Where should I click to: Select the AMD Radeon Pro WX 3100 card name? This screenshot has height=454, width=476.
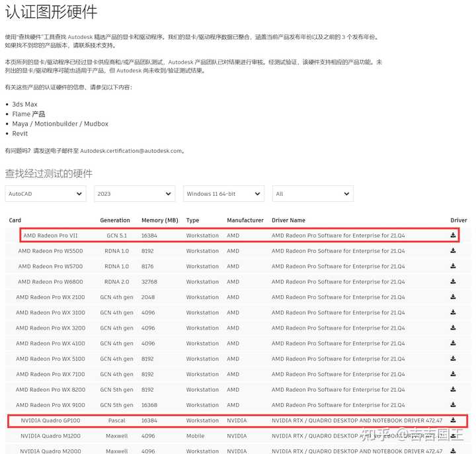(x=50, y=312)
